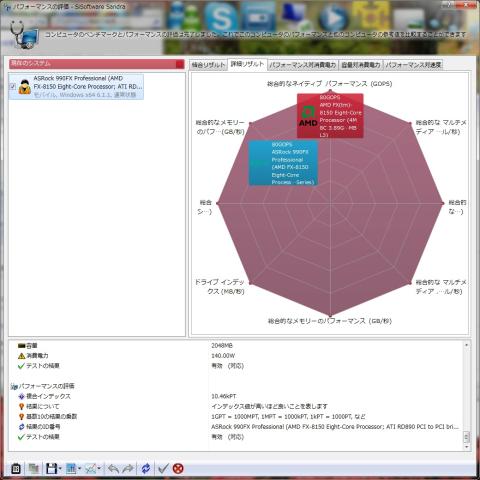Click the Skype icon behind the window
Viewport: 480px width, 480px height.
[x=221, y=17]
